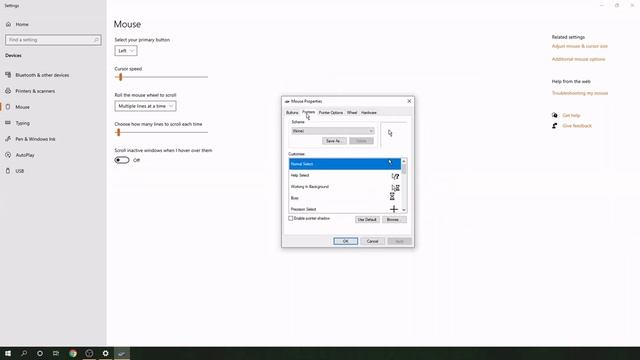This screenshot has width=640, height=360.
Task: Switch to the Wheel tab
Action: (x=352, y=113)
